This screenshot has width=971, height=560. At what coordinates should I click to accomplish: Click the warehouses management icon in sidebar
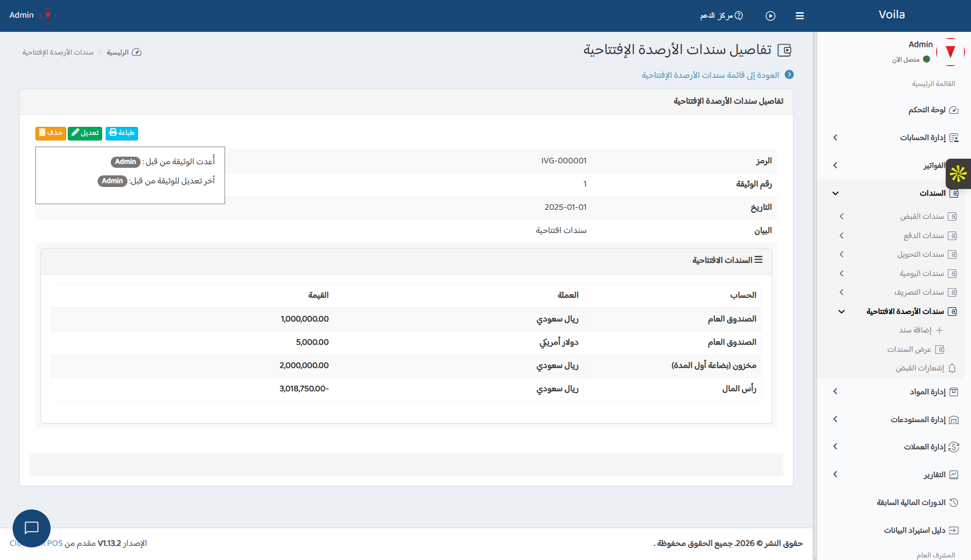click(x=954, y=419)
